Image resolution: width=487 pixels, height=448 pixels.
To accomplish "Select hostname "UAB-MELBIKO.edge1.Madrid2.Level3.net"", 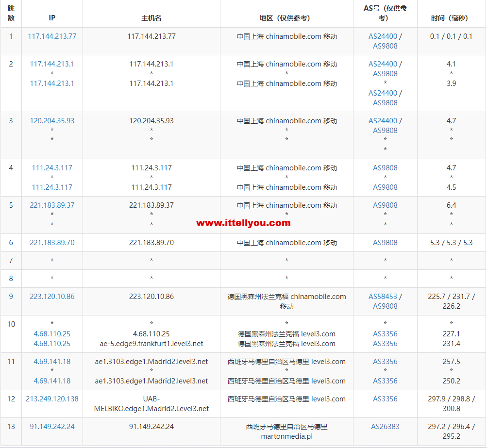I will tap(151, 404).
